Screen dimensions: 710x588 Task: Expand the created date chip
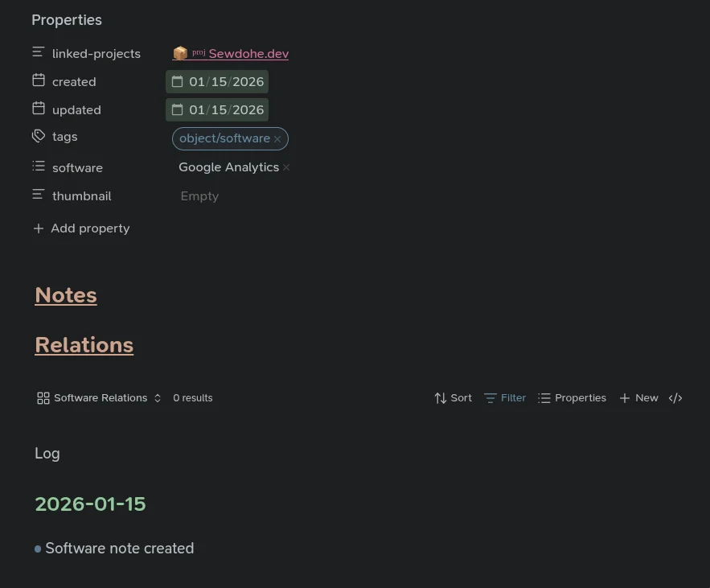coord(216,81)
